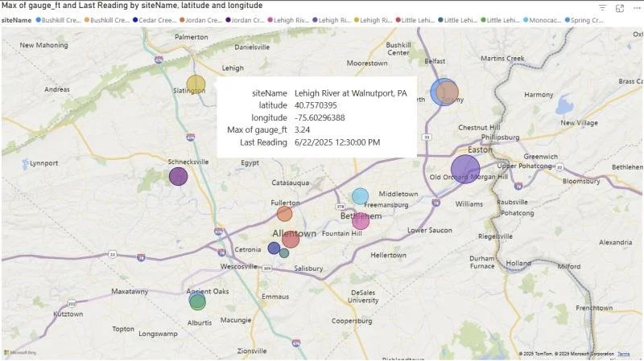
Task: Select green Little Lehi... legend entry
Action: click(x=500, y=19)
